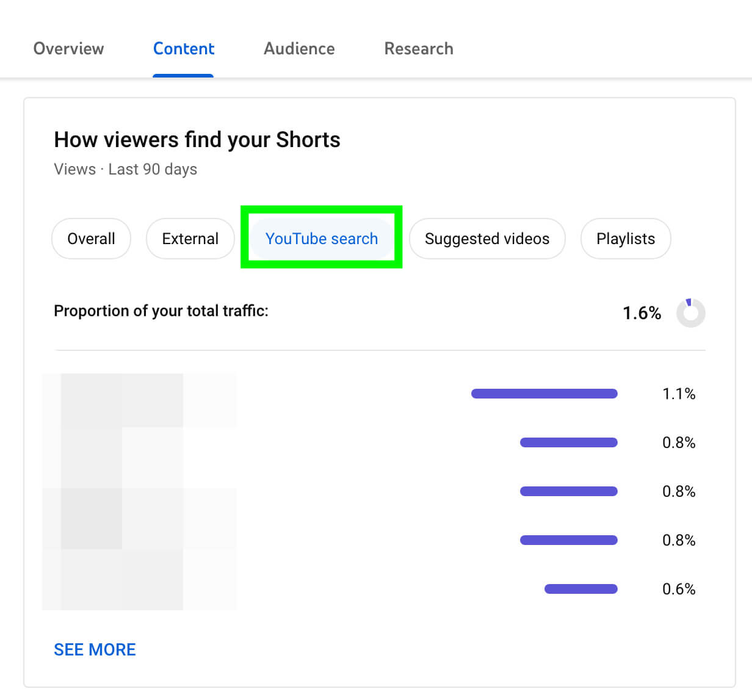752x700 pixels.
Task: Select the Playlists filter chip
Action: (x=625, y=239)
